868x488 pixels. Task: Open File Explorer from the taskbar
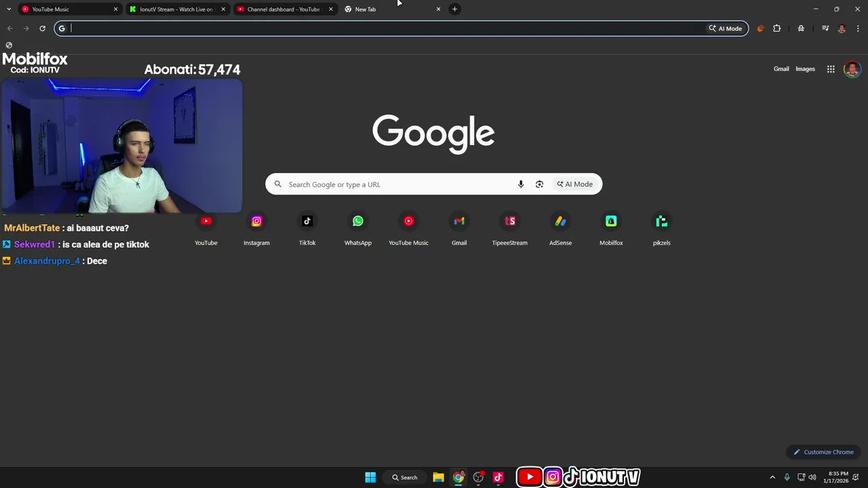[x=438, y=477]
